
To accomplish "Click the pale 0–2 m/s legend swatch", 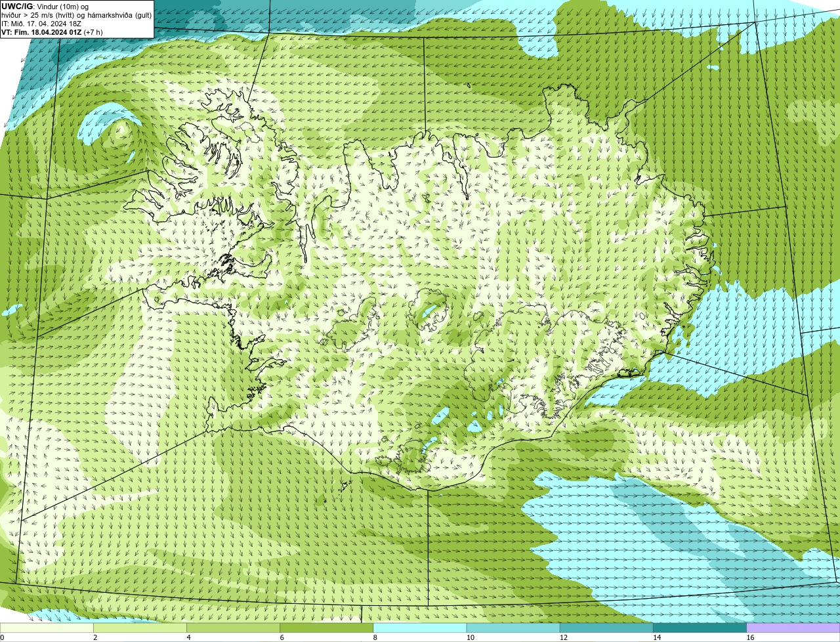I will 47,628.
